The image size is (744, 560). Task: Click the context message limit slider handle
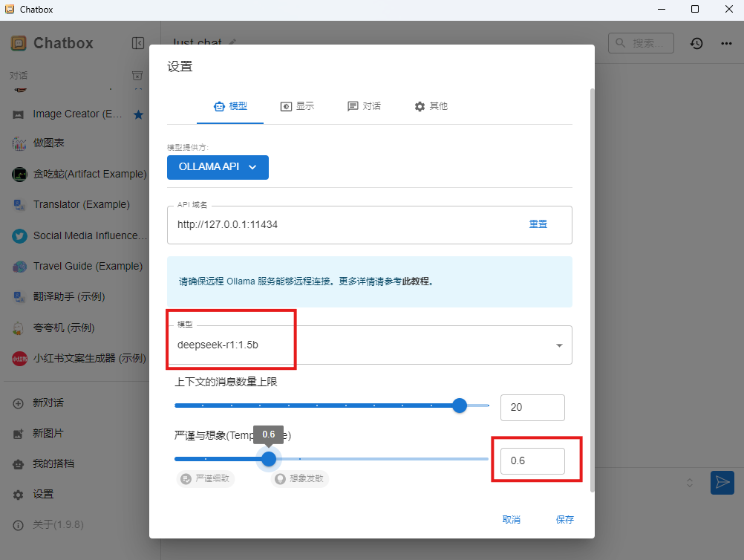(x=460, y=406)
